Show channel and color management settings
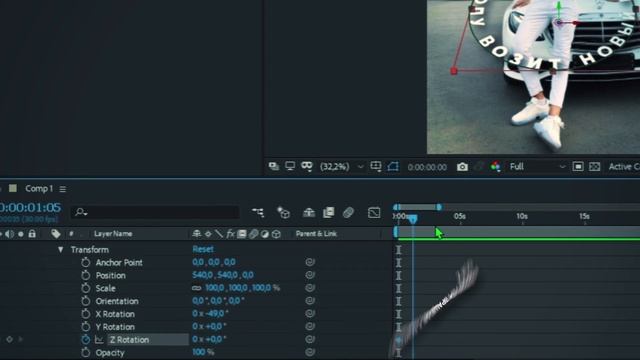 (496, 167)
